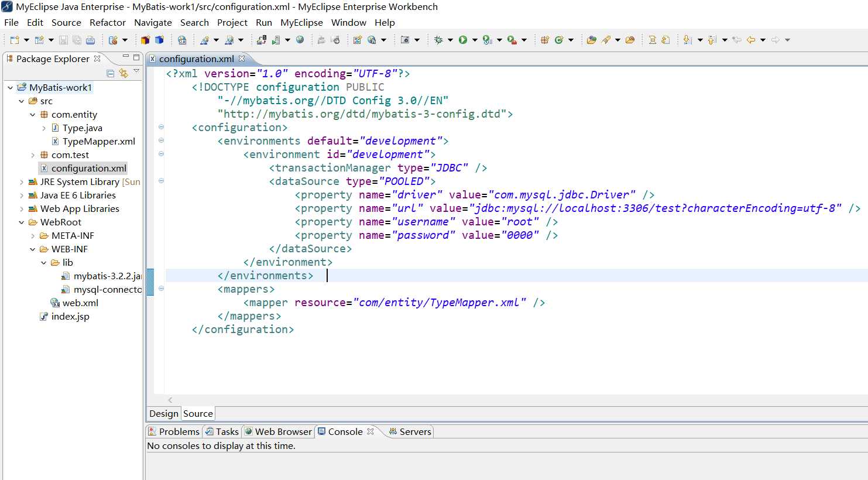
Task: Expand the com.test package node
Action: (33, 155)
